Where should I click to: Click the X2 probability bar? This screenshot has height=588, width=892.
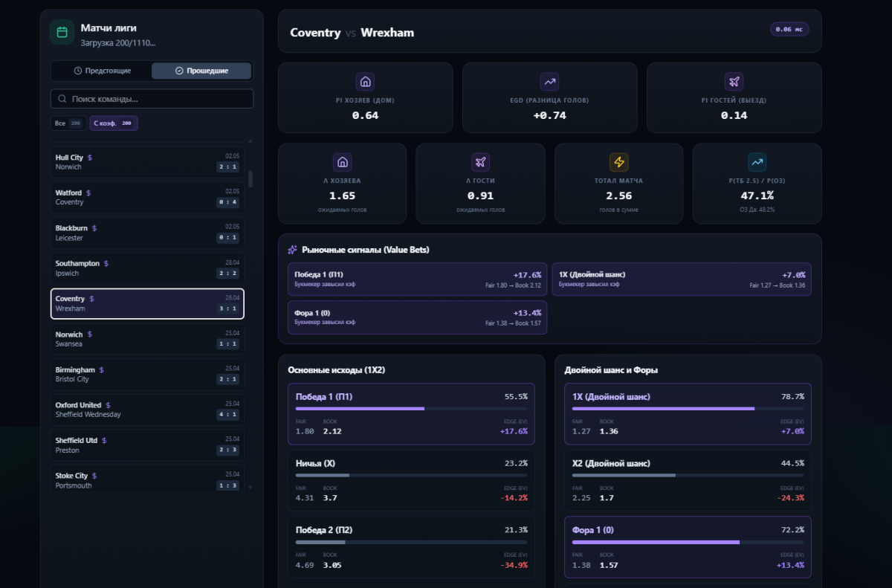coord(688,475)
